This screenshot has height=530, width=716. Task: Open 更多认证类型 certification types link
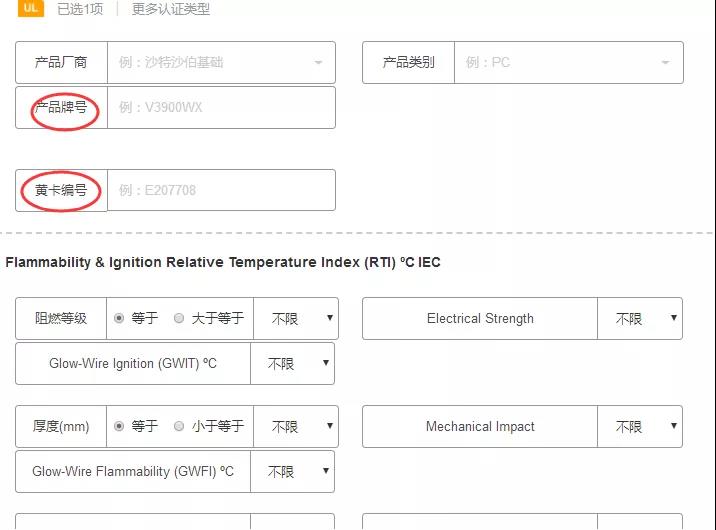171,9
